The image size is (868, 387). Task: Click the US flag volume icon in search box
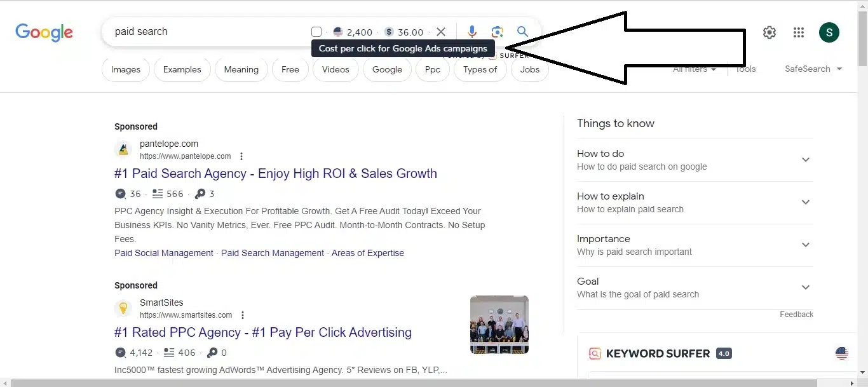[338, 32]
